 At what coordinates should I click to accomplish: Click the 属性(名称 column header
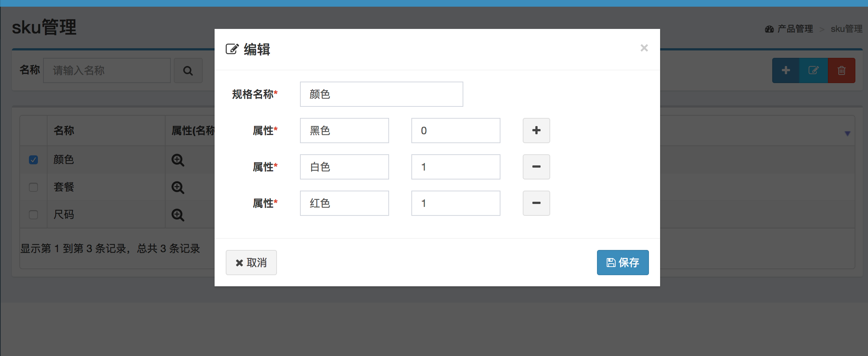[x=193, y=131]
